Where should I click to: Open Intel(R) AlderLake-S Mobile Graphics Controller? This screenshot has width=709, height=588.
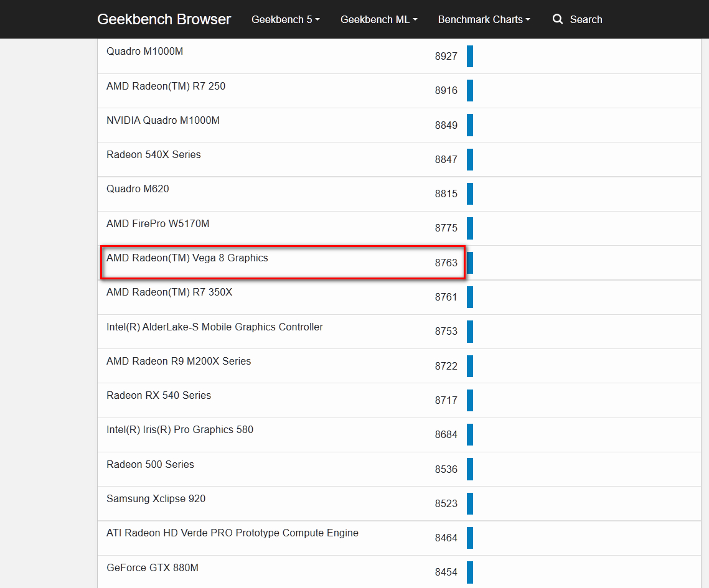215,327
